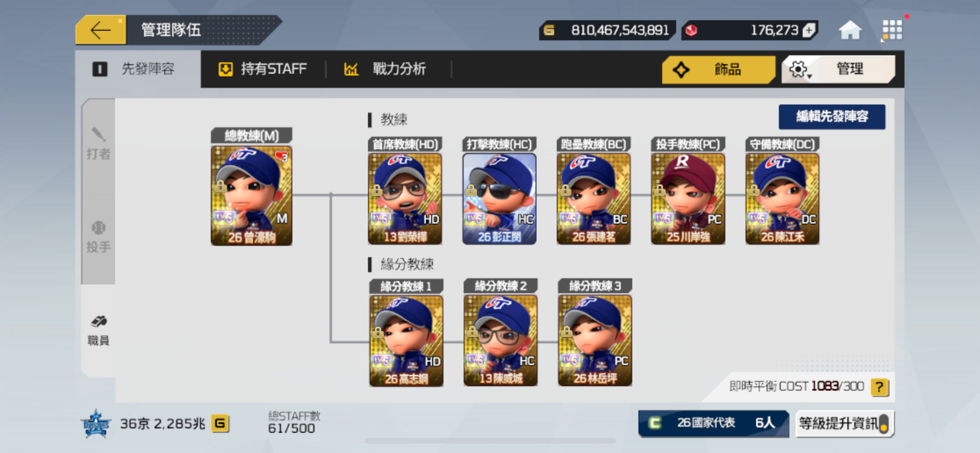The width and height of the screenshot is (980, 453).
Task: Open the COST help question mark
Action: (879, 387)
